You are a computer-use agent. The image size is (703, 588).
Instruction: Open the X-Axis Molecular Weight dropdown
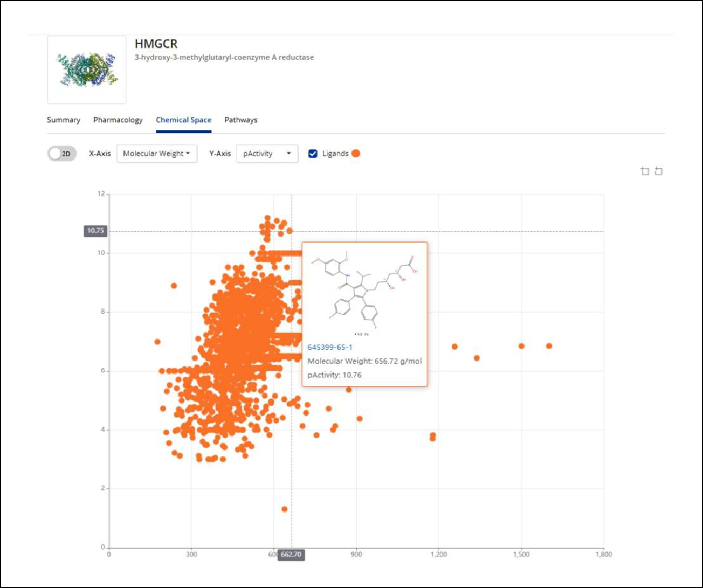[x=157, y=154]
